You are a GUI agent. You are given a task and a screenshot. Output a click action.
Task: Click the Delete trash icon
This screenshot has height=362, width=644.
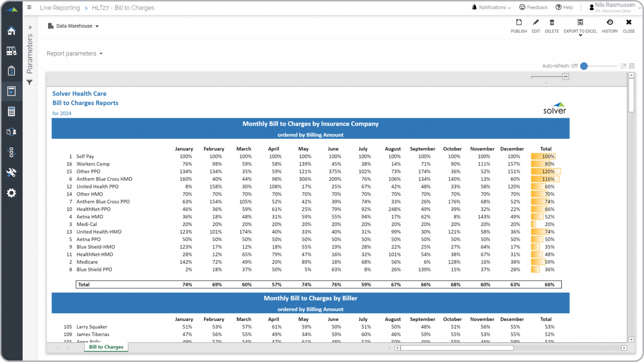coord(552,22)
